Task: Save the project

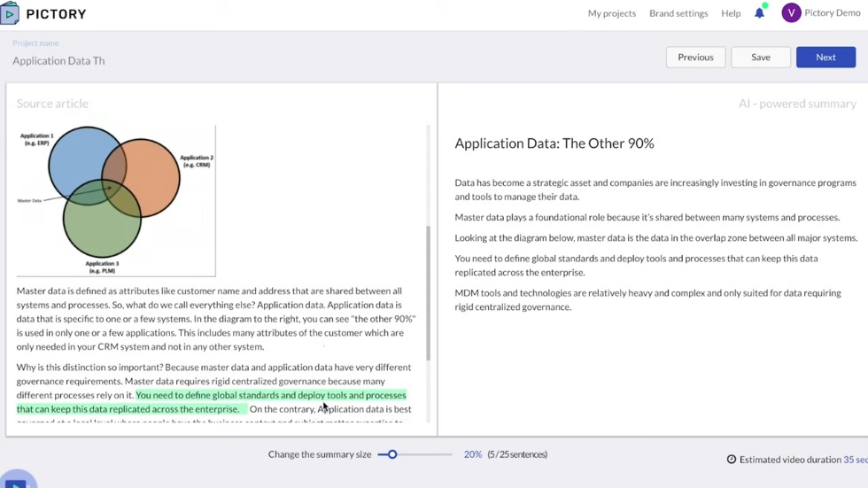Action: pyautogui.click(x=760, y=57)
